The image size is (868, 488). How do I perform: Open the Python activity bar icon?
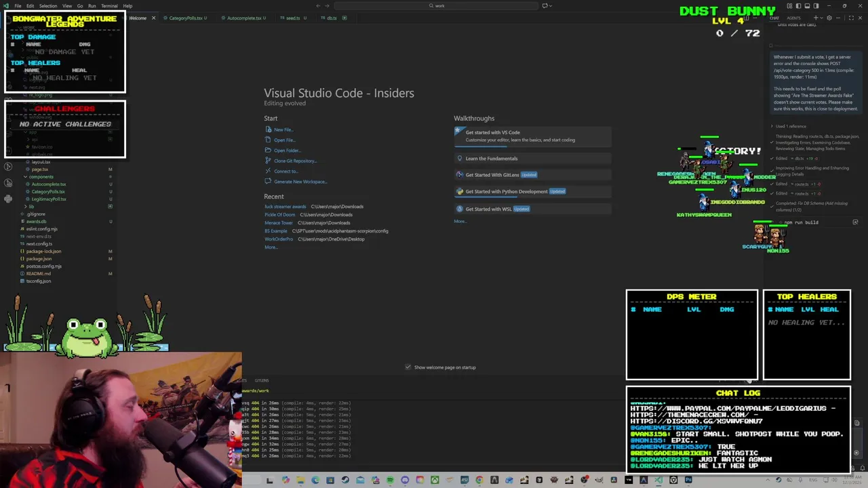[x=8, y=199]
